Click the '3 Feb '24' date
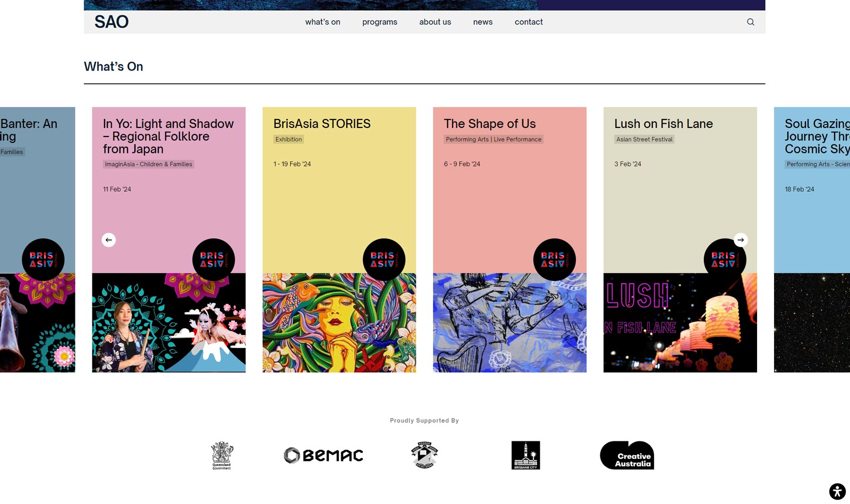Screen dimensions: 850x504 click(628, 164)
